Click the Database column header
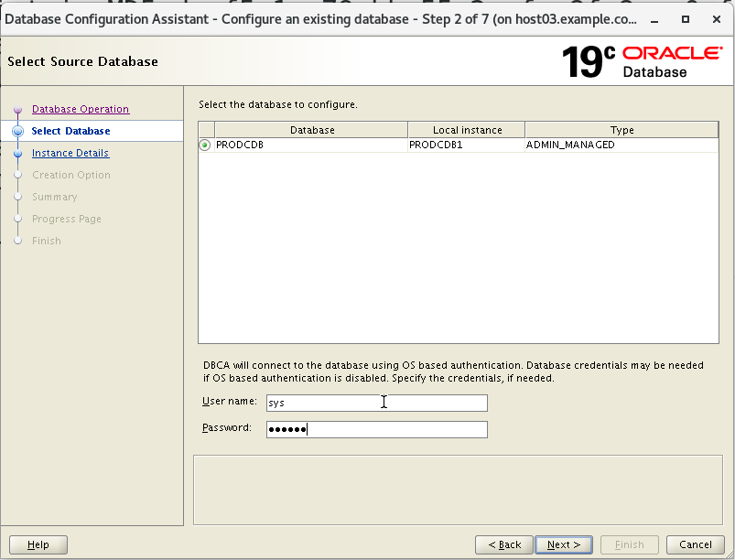The width and height of the screenshot is (735, 560). 312,130
